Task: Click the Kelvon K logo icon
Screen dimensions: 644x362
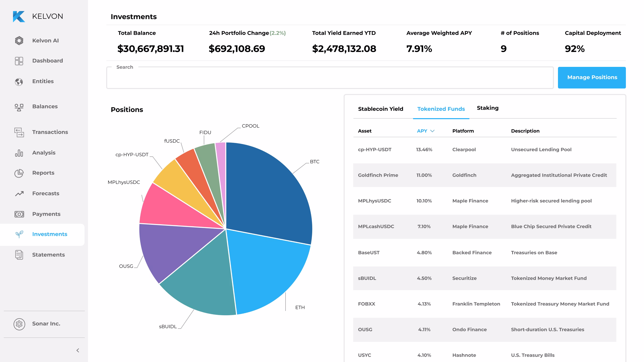Action: (19, 17)
